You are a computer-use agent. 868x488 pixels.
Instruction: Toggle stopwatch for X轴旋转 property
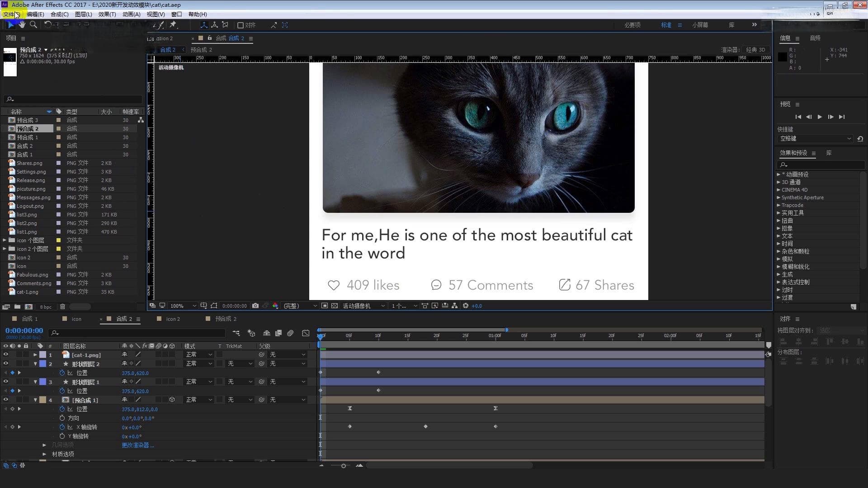(x=62, y=427)
